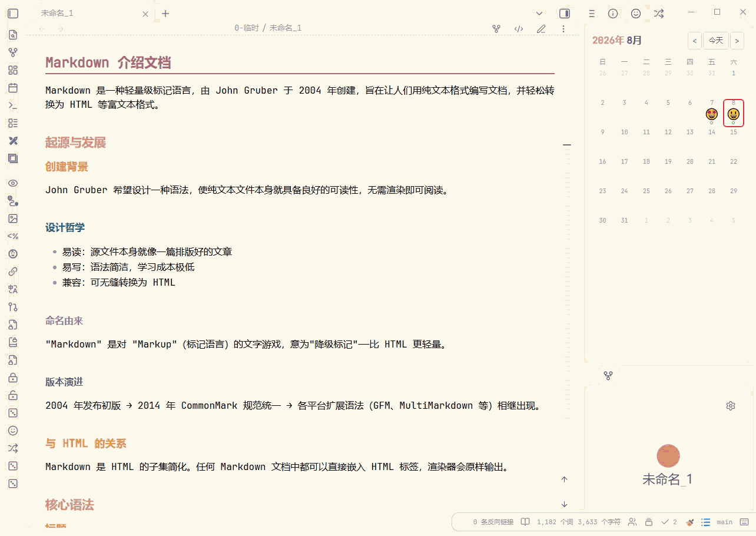Select day 15 in the calendar
Screen dimensions: 756x536
coord(734,133)
